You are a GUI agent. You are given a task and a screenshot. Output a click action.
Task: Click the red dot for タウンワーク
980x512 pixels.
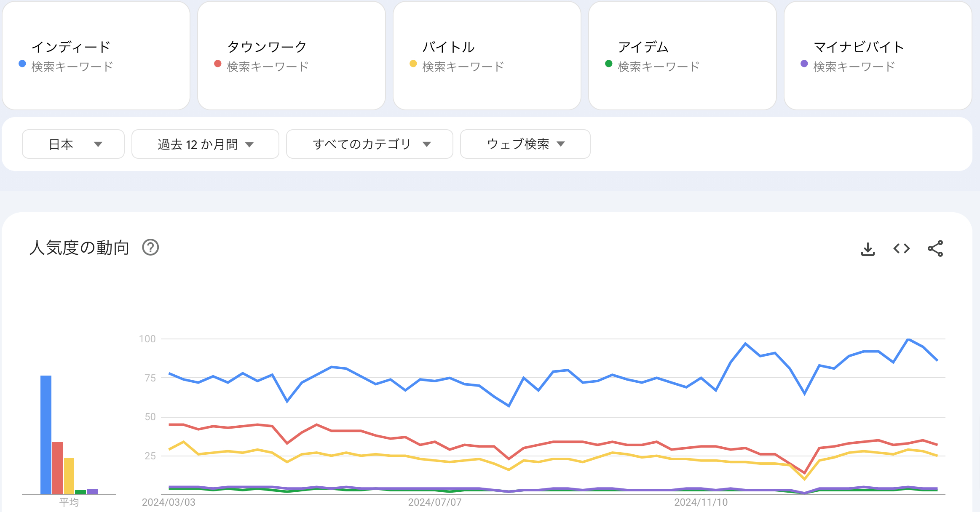click(x=217, y=64)
